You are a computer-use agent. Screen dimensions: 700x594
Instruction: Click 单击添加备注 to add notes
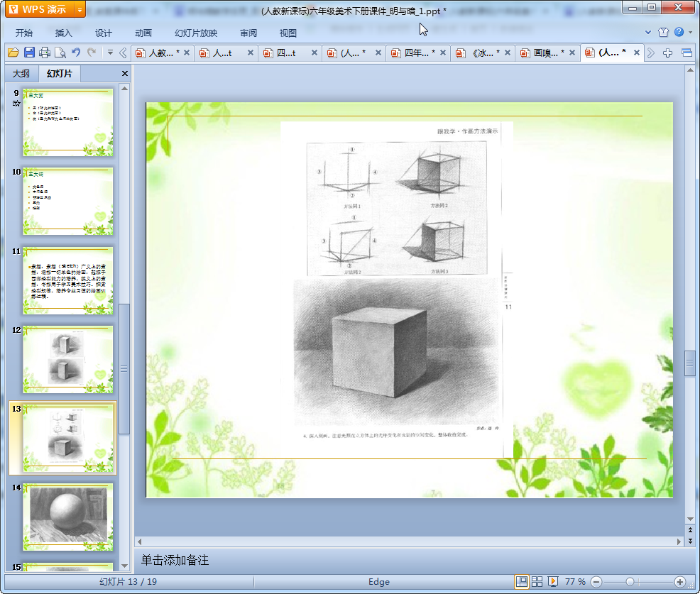point(175,560)
